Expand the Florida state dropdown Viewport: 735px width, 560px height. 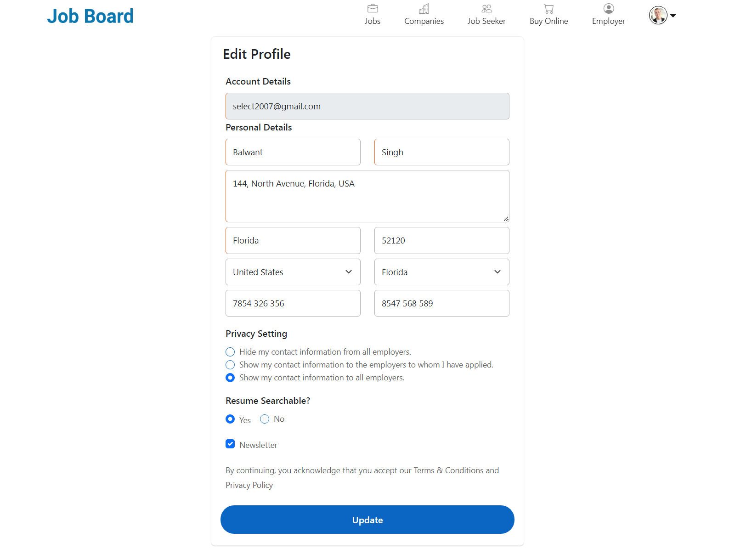click(x=441, y=272)
